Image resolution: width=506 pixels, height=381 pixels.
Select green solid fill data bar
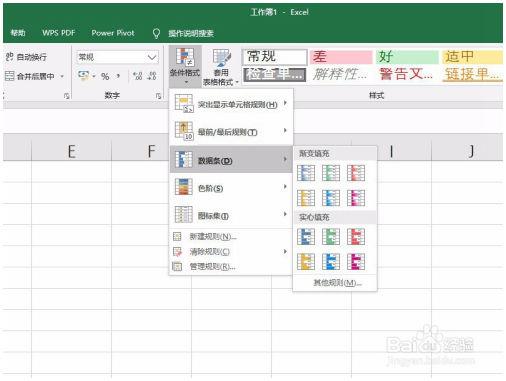[331, 236]
